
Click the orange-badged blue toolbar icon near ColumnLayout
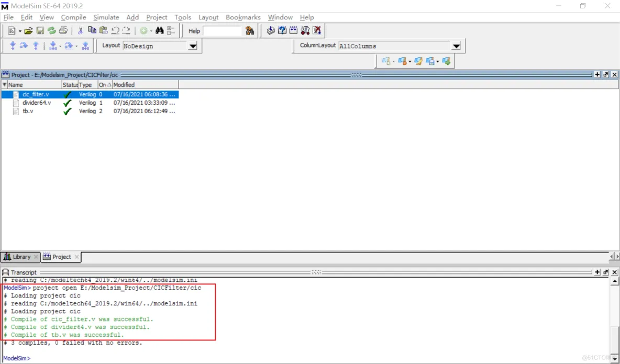[x=403, y=61]
